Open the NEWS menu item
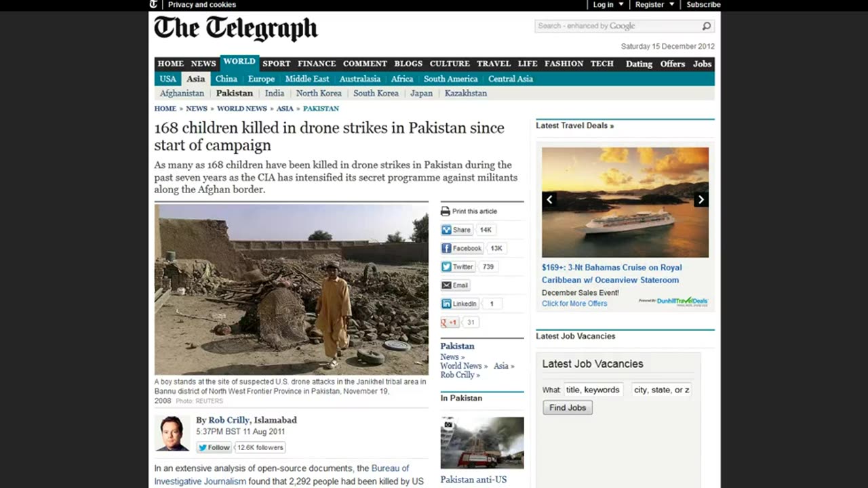Viewport: 868px width, 488px height. tap(203, 64)
